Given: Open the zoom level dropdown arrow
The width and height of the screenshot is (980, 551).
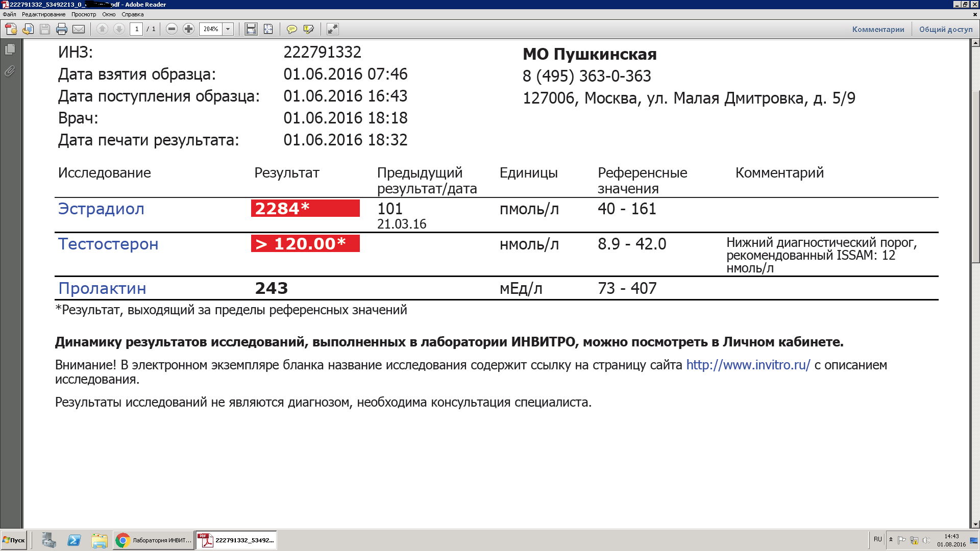Looking at the screenshot, I should click(228, 29).
